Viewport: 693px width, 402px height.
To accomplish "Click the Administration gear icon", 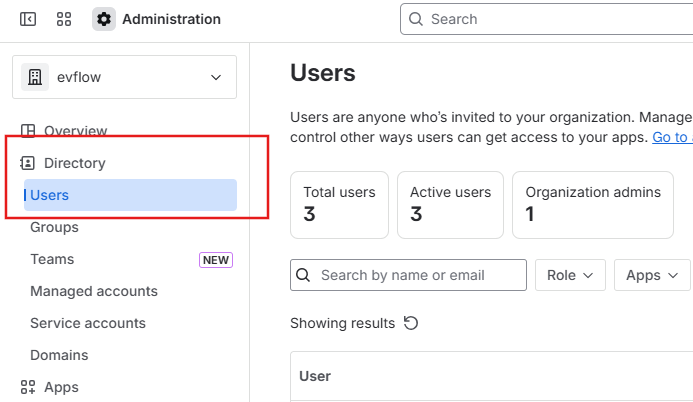I will [x=104, y=19].
